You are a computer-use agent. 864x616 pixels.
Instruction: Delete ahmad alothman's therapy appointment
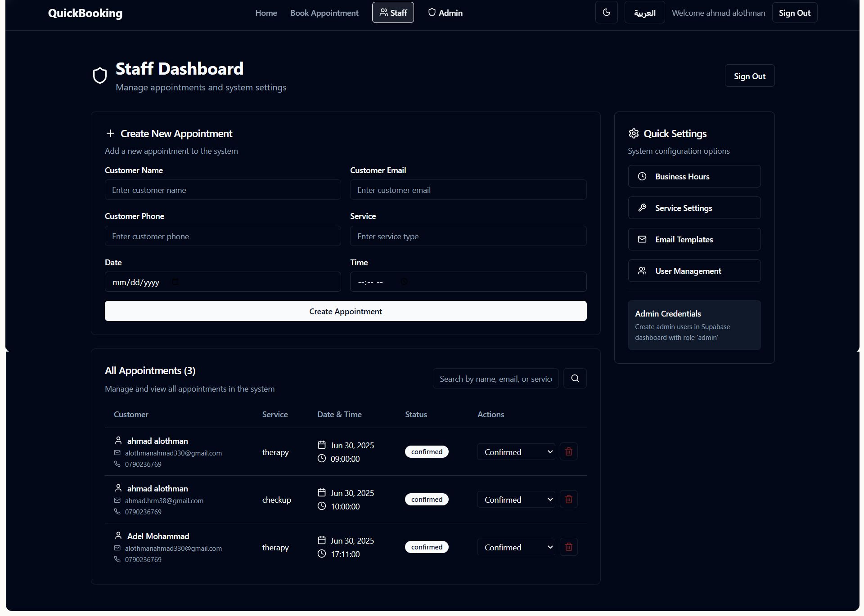(568, 451)
